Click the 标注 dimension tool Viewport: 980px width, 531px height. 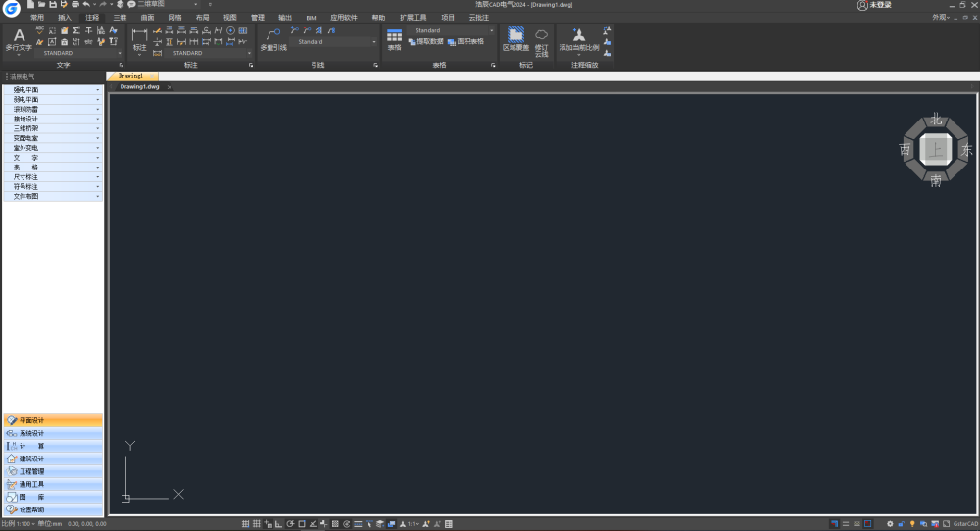(x=139, y=39)
